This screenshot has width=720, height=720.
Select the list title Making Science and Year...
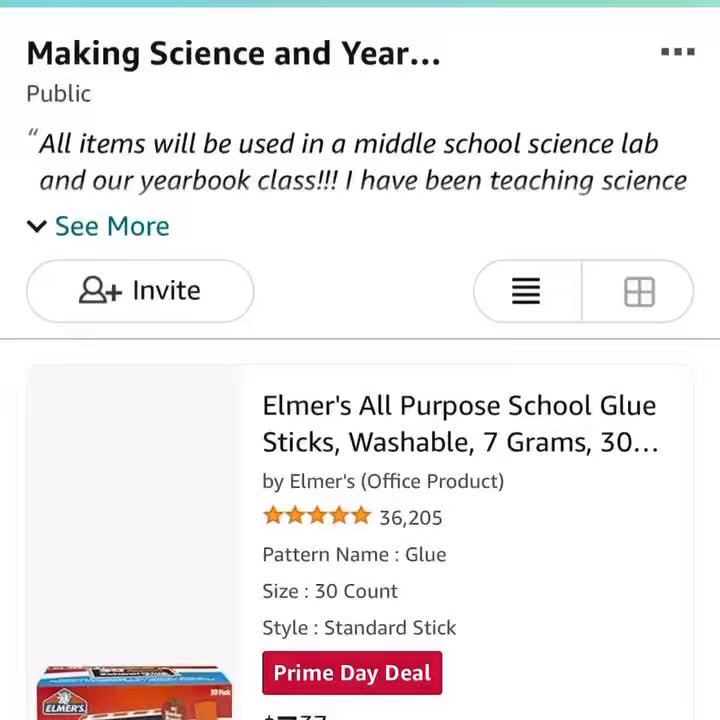pos(233,53)
